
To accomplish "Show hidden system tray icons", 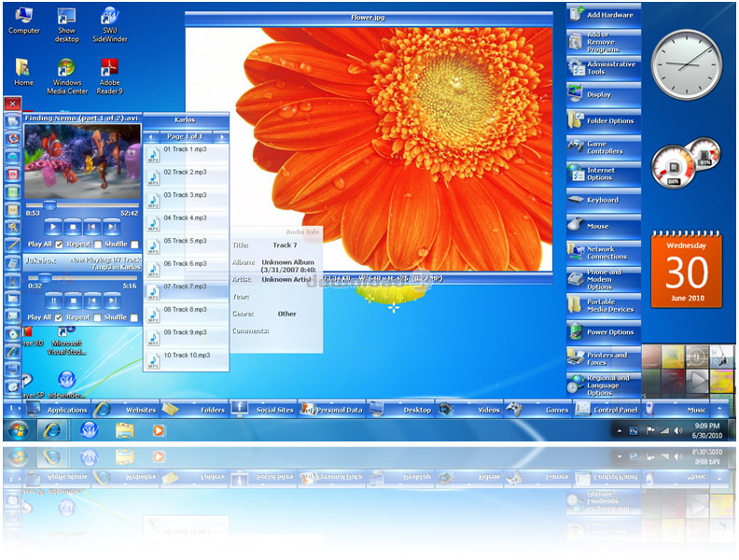I will [617, 430].
